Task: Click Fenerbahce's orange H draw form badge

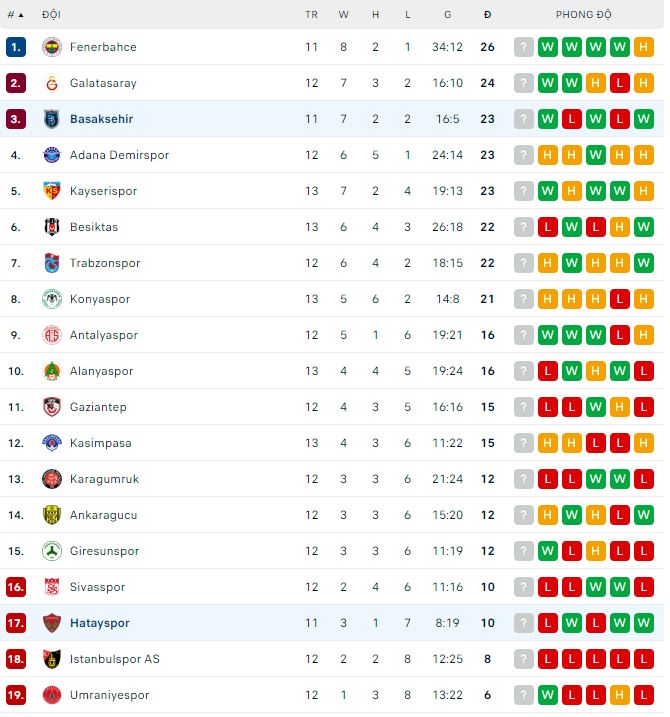Action: pos(644,47)
